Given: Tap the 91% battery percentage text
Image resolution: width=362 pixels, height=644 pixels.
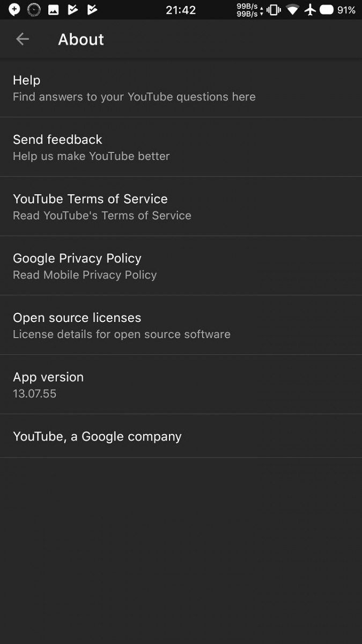Looking at the screenshot, I should click(x=346, y=10).
